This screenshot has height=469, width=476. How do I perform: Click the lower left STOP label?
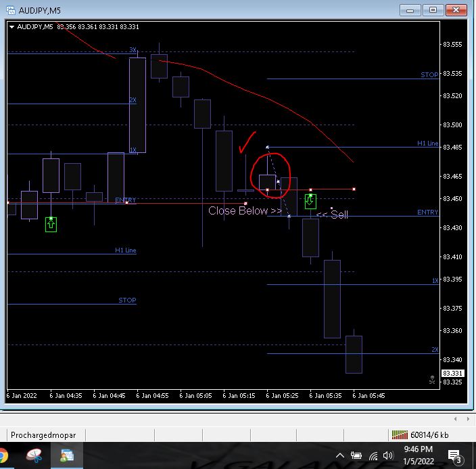(127, 300)
